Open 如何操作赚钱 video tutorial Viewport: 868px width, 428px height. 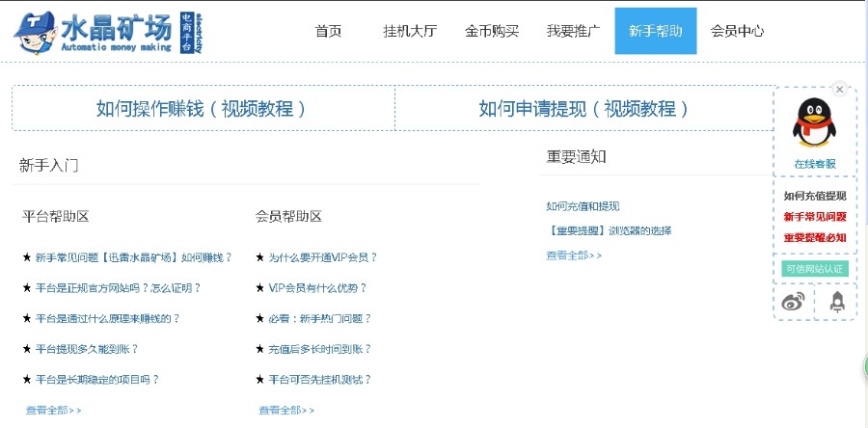point(203,108)
